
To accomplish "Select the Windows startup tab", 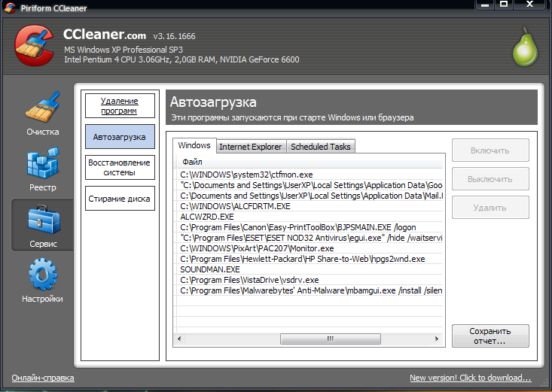I will pos(194,146).
